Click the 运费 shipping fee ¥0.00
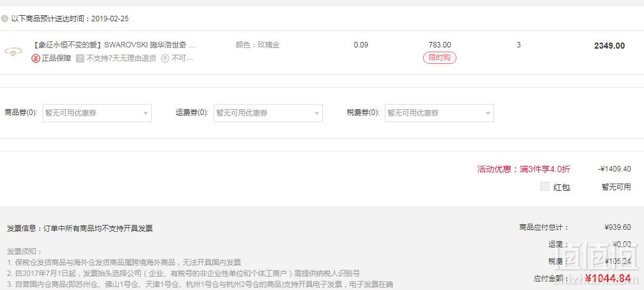 coord(622,244)
